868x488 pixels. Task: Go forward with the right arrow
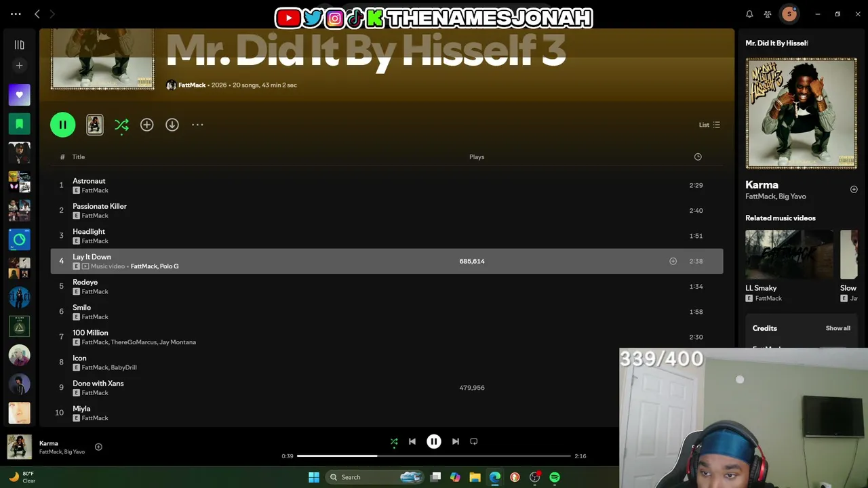coord(52,14)
